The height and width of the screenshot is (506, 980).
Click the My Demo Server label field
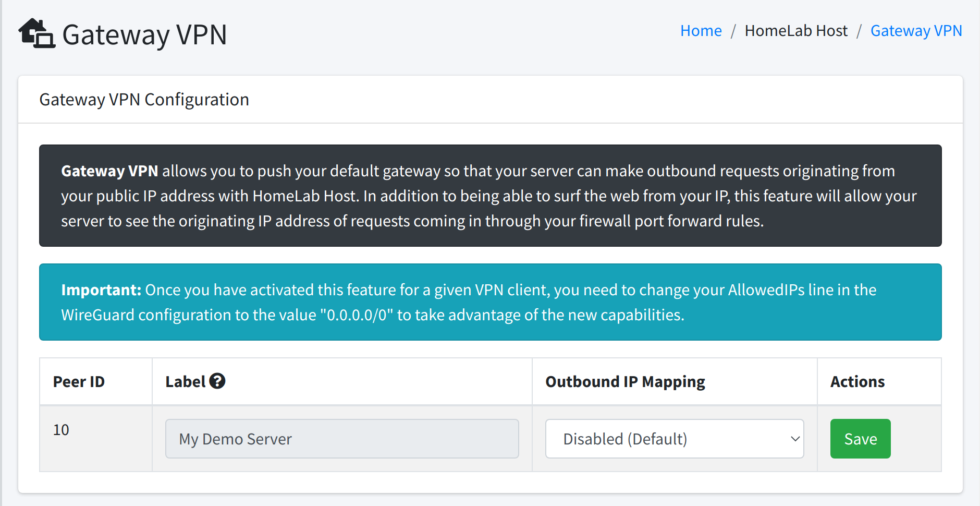pyautogui.click(x=342, y=439)
